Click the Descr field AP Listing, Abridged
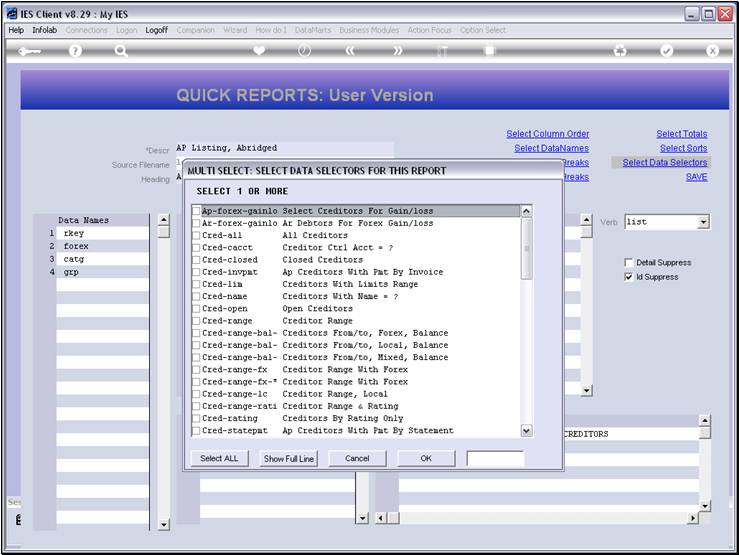 [x=285, y=148]
